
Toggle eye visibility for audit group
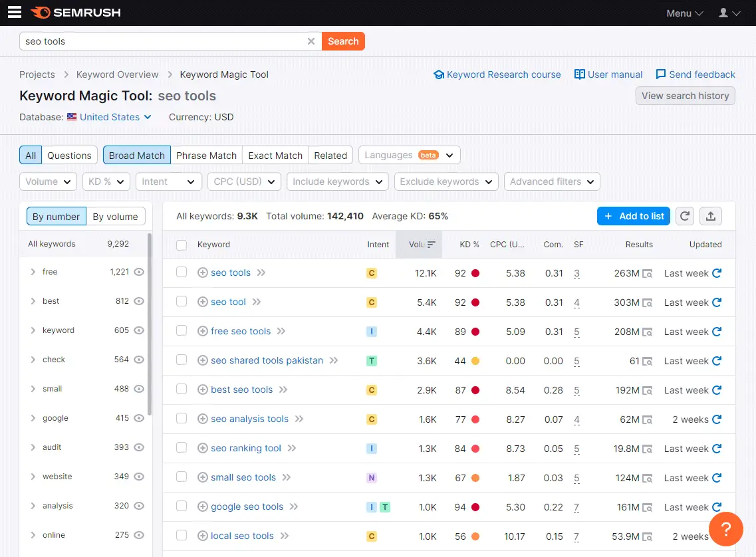click(139, 447)
